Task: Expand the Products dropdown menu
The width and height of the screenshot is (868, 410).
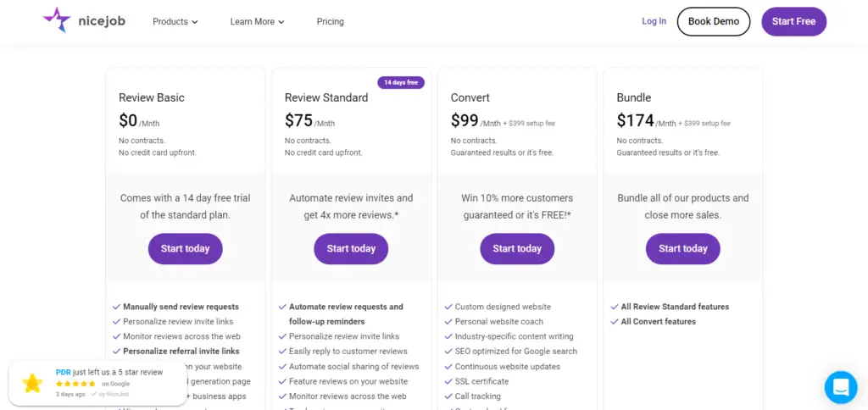Action: pyautogui.click(x=175, y=21)
